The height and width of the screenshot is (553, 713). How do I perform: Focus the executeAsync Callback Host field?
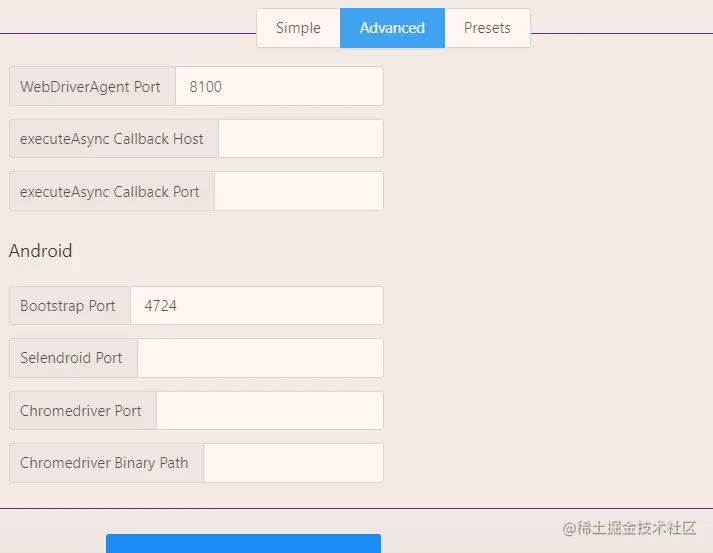301,139
